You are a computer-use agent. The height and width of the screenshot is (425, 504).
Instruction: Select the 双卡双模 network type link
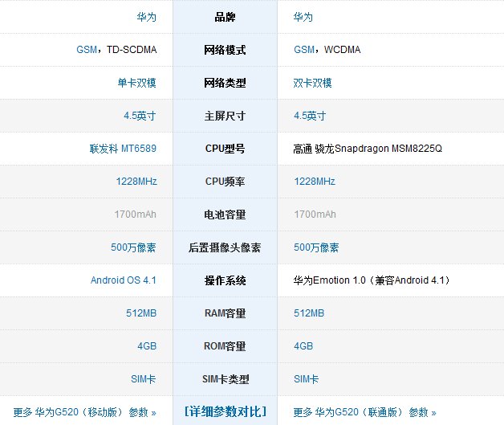click(x=312, y=83)
